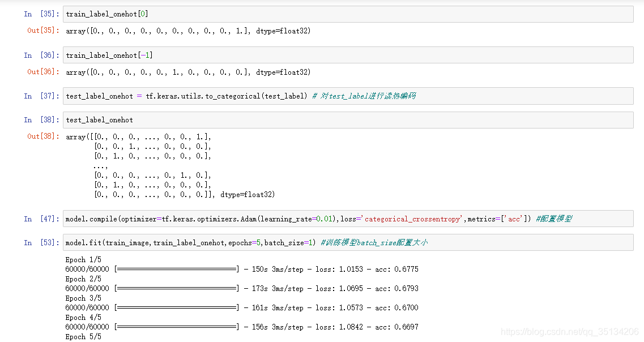The width and height of the screenshot is (644, 342).
Task: Click the model.fit training code cell
Action: pos(348,242)
